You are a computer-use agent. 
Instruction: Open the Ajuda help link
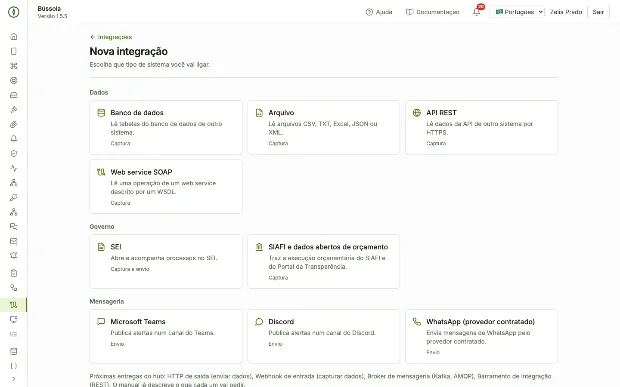[379, 12]
